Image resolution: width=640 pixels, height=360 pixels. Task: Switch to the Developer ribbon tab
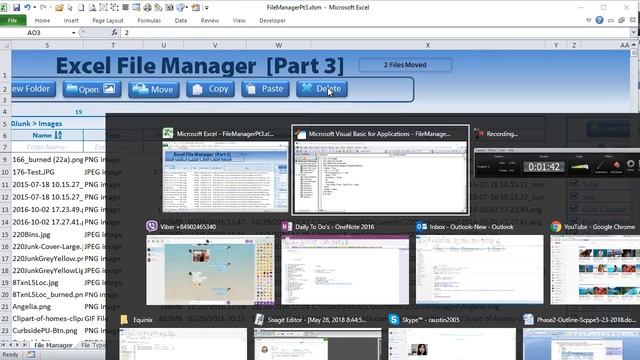[272, 20]
